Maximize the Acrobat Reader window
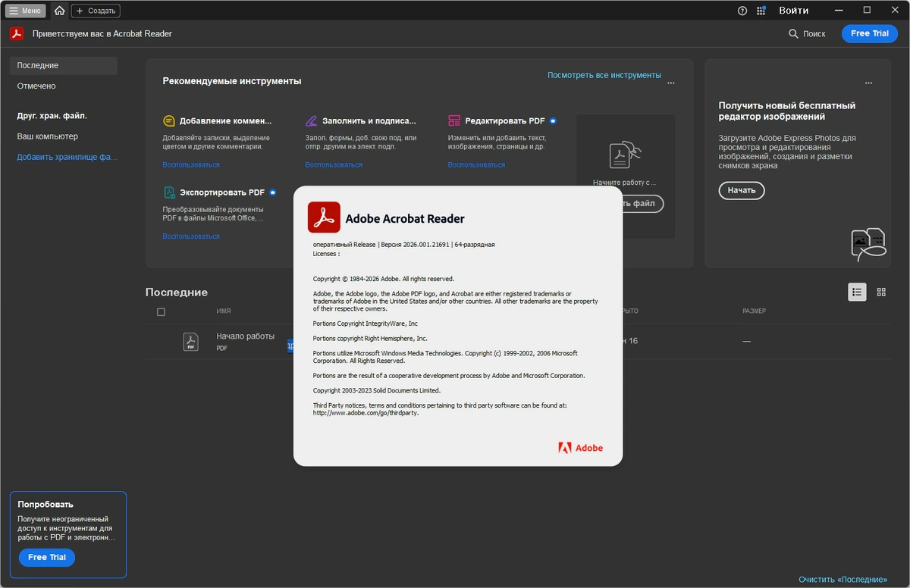 pyautogui.click(x=867, y=11)
